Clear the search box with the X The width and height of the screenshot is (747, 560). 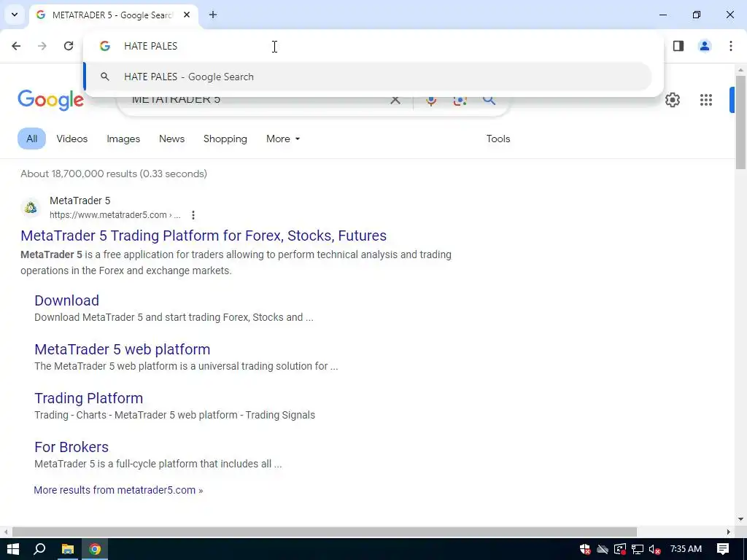tap(395, 100)
